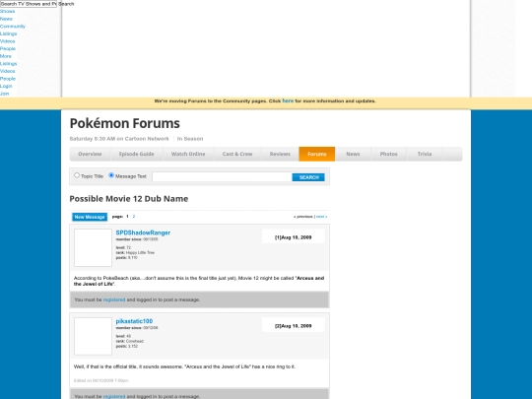
Task: Open the Trivia tab
Action: 425,154
